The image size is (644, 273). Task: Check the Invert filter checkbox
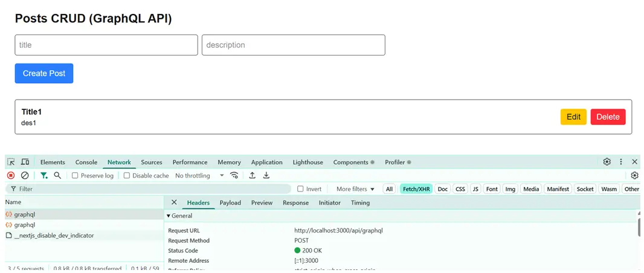pyautogui.click(x=300, y=189)
